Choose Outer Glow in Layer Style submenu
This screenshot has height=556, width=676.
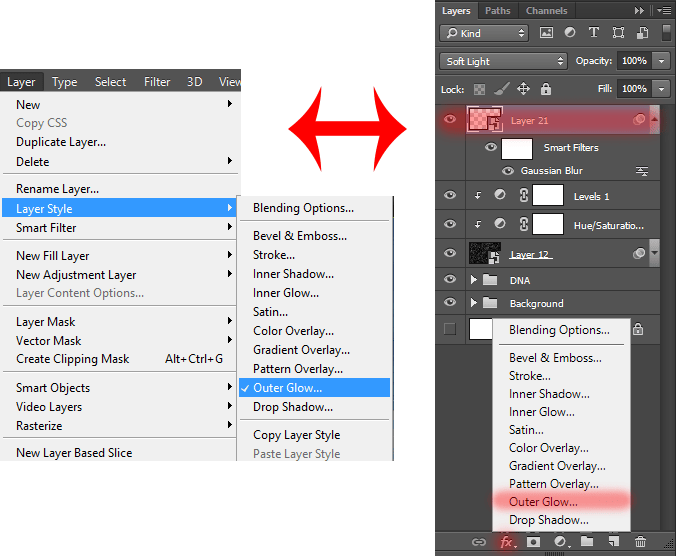coord(315,387)
